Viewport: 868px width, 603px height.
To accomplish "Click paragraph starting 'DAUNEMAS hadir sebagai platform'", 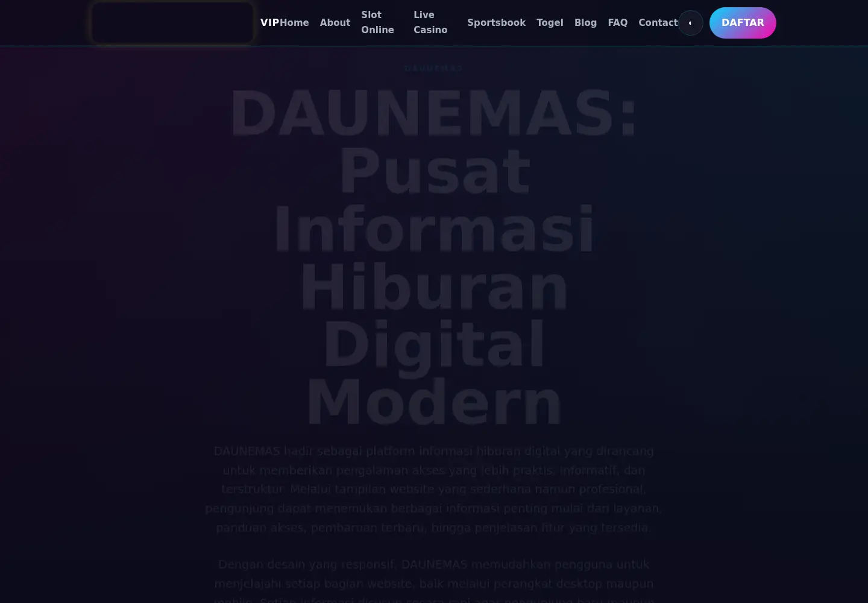I will [x=434, y=489].
